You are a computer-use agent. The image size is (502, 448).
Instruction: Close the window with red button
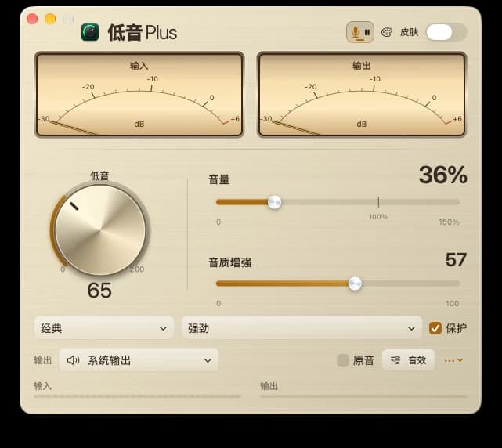tap(32, 19)
